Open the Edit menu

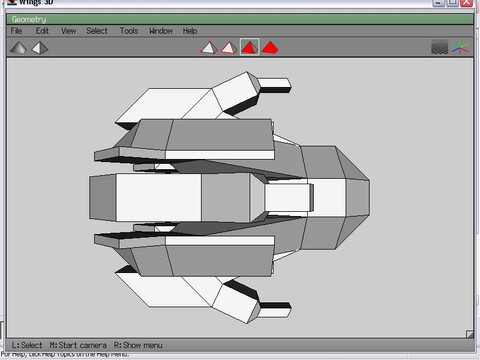(x=42, y=31)
